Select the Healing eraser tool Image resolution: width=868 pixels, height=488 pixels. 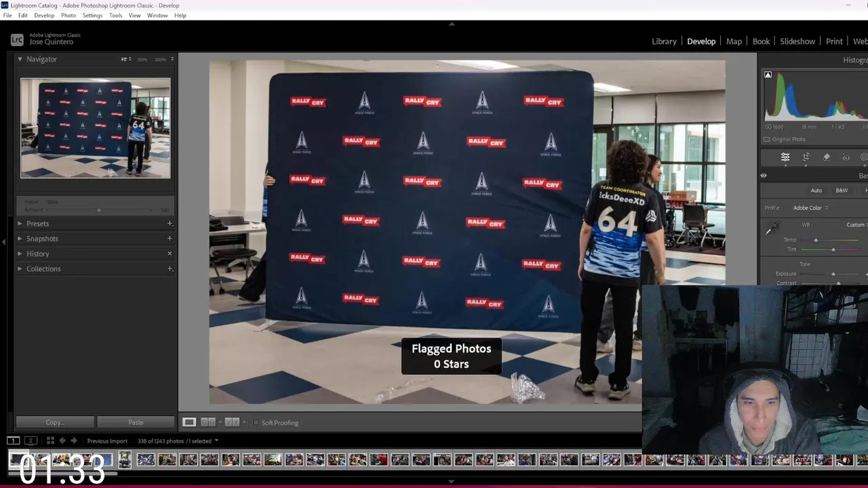826,157
